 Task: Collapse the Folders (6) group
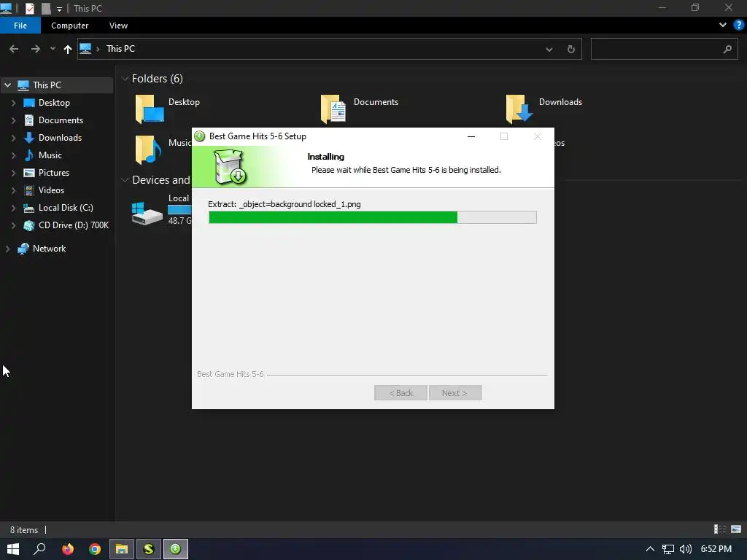(125, 79)
